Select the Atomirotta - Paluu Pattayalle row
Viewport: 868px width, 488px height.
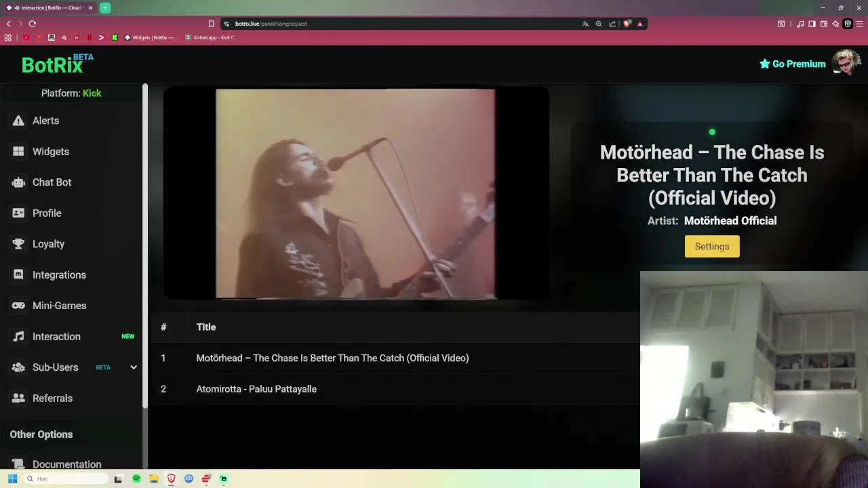[395, 389]
